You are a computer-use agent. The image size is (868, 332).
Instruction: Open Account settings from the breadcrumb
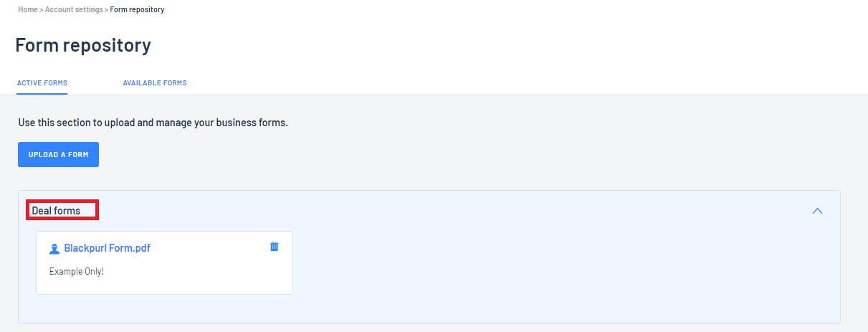pyautogui.click(x=75, y=9)
